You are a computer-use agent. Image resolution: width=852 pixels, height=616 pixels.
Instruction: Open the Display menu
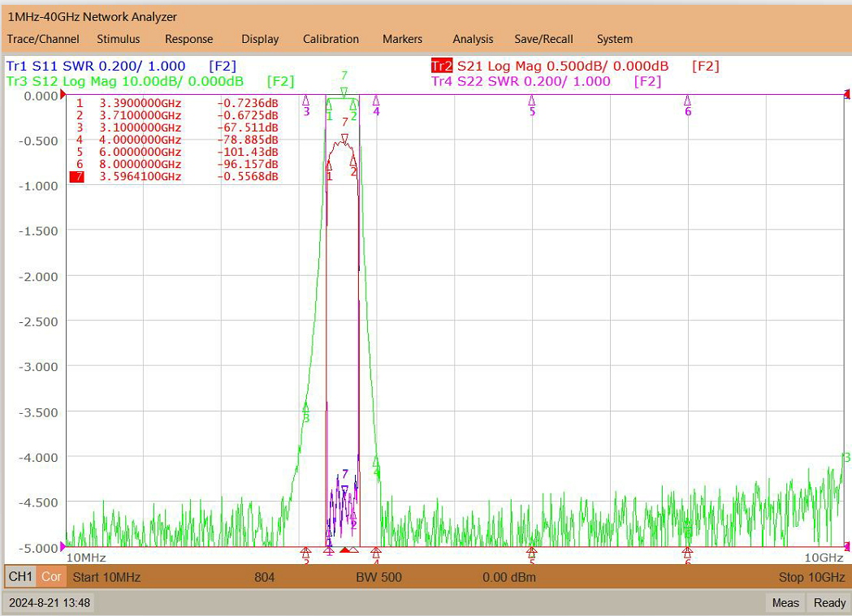point(260,39)
